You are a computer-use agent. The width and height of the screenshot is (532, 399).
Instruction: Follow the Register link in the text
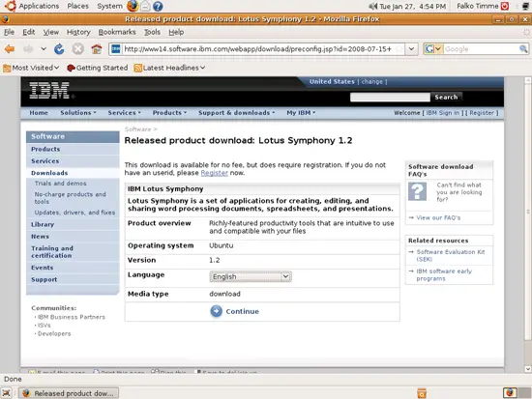click(x=214, y=173)
